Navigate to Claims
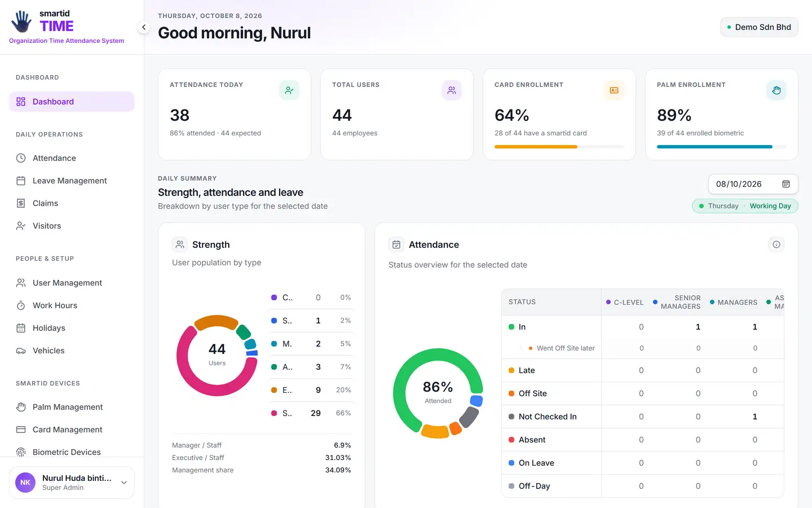The width and height of the screenshot is (812, 508). click(72, 203)
